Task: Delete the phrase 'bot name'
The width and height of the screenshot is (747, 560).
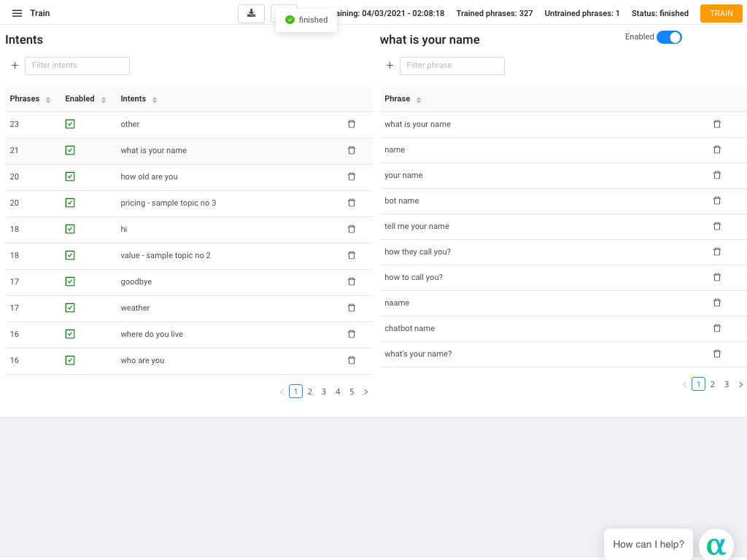Action: tap(716, 201)
